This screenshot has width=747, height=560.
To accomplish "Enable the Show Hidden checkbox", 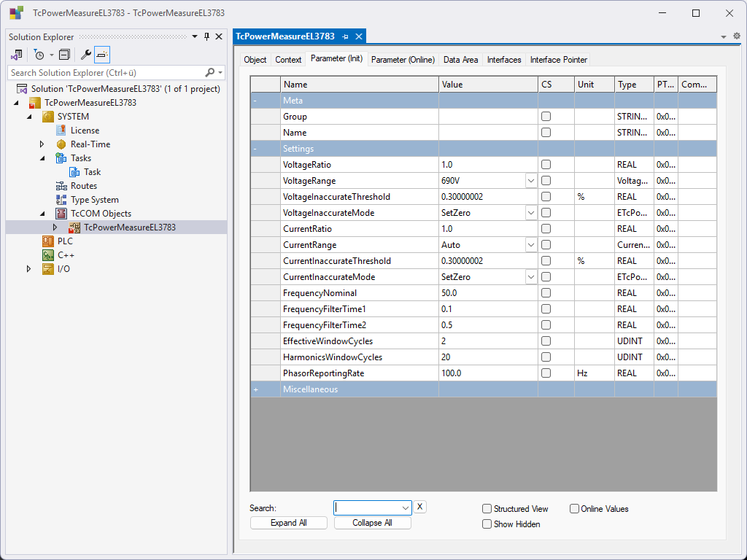I will coord(487,524).
